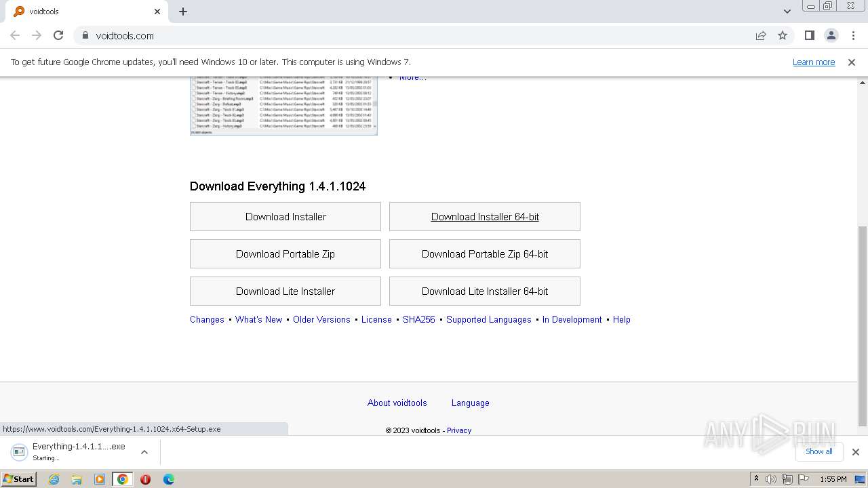Click the share page icon

[761, 35]
